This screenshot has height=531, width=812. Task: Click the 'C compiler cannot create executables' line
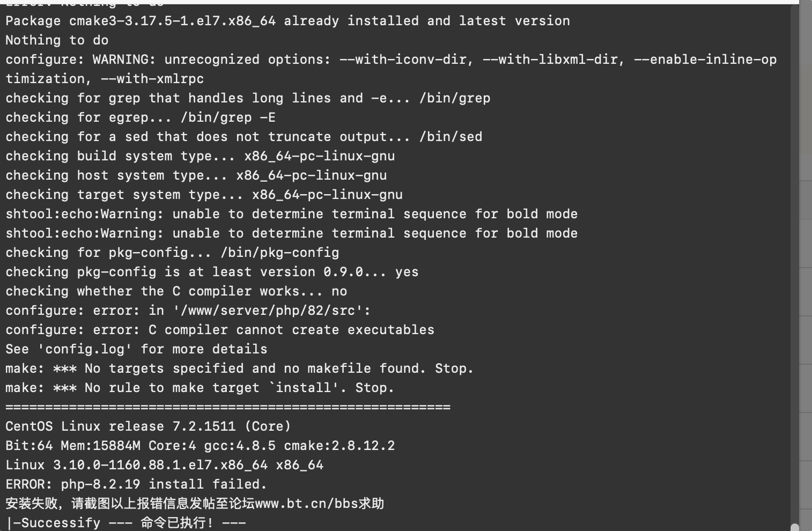(x=220, y=330)
